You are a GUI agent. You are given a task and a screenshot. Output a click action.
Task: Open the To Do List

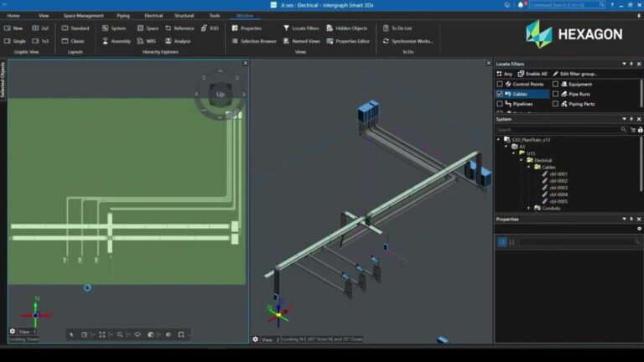tap(397, 28)
